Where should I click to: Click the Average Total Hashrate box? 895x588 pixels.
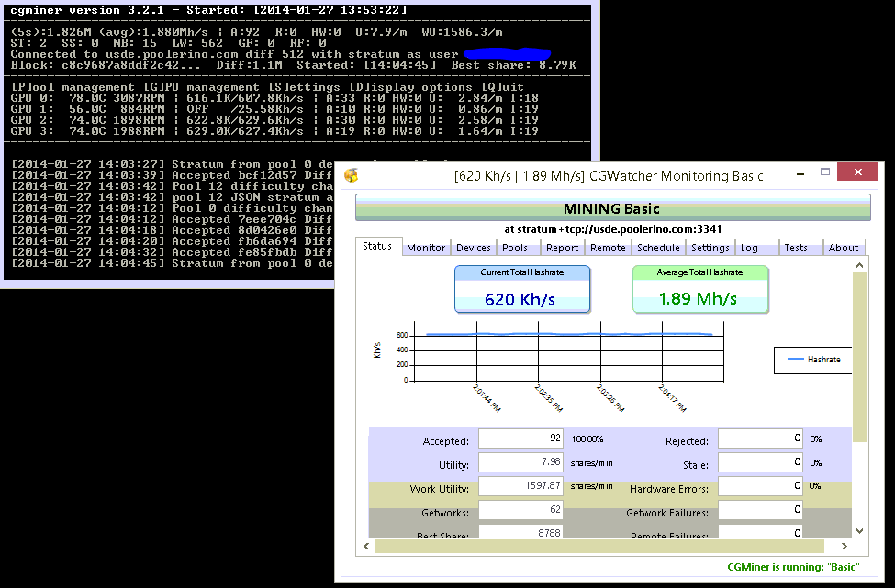699,289
